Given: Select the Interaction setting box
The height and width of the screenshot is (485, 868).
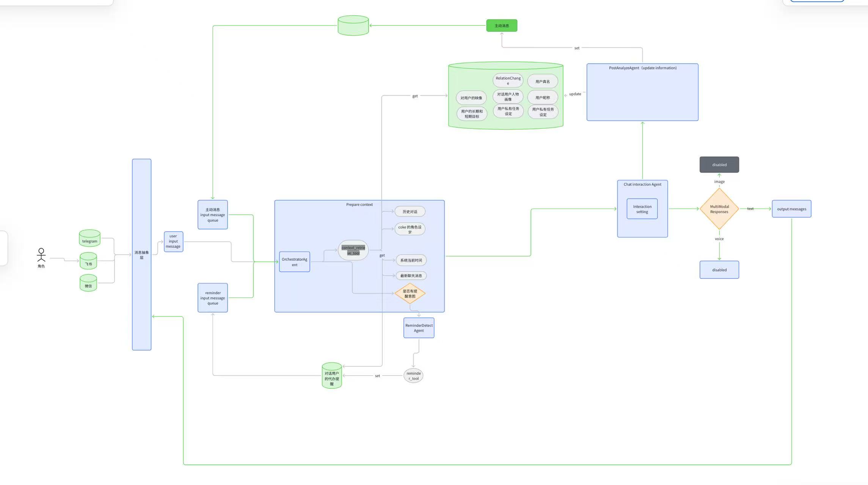Looking at the screenshot, I should [642, 209].
